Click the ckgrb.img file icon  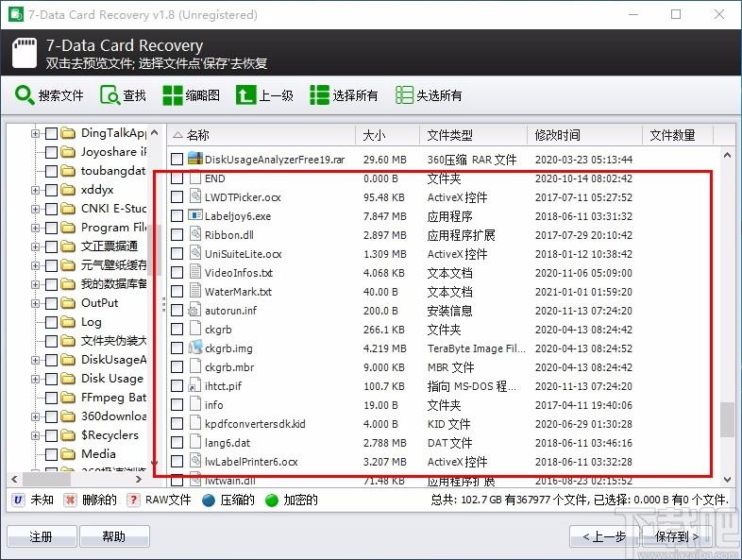(x=195, y=348)
